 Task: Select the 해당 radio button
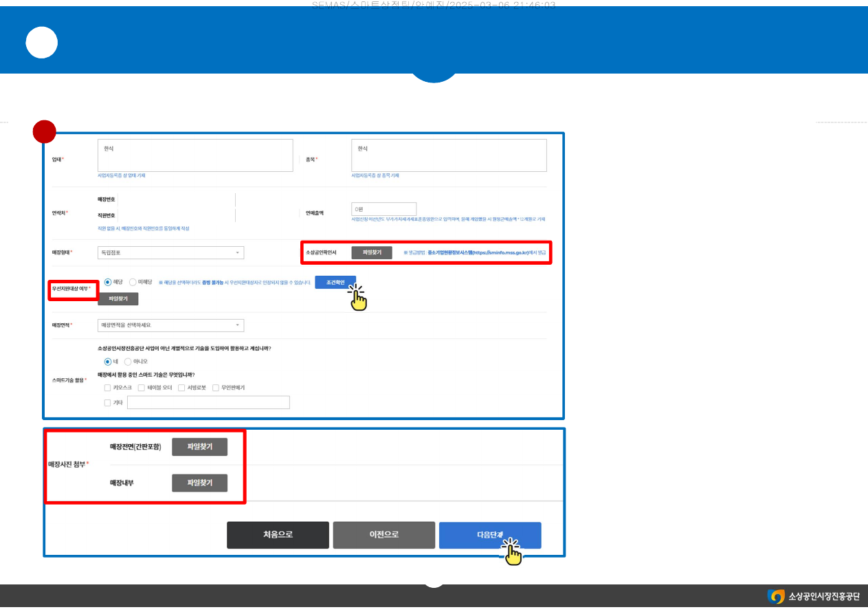[x=108, y=282]
